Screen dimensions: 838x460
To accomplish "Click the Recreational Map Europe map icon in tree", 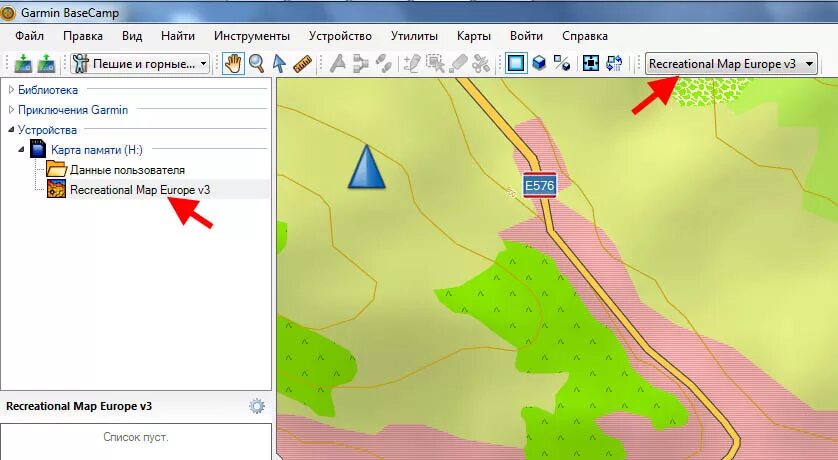I will point(56,189).
